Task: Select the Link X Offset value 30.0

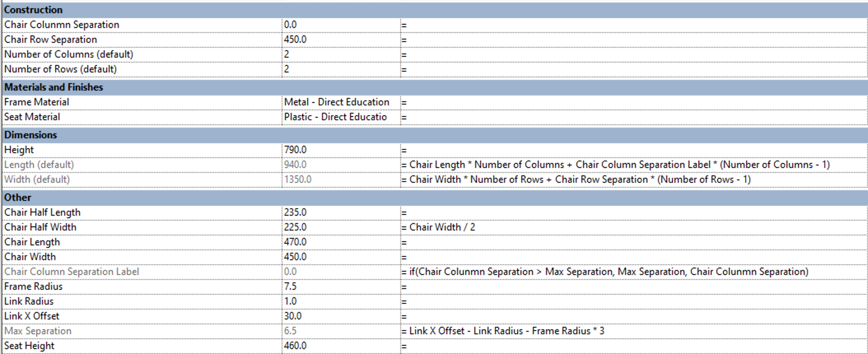Action: pyautogui.click(x=341, y=316)
